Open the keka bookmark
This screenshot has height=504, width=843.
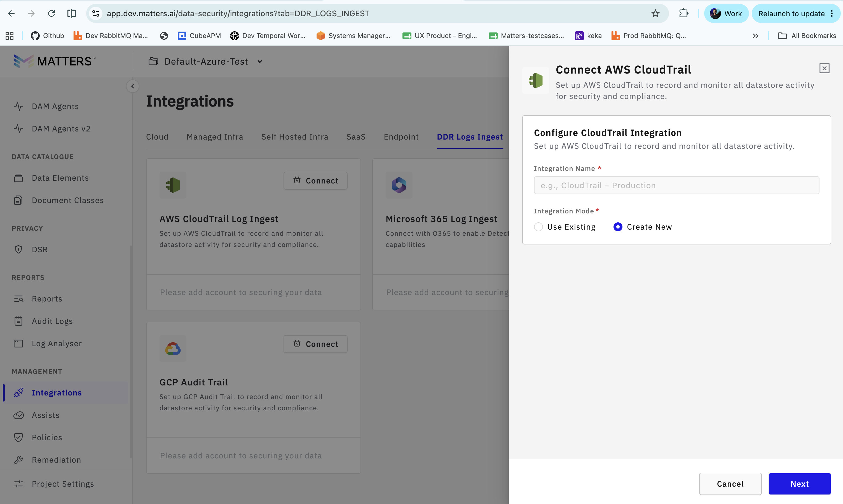click(588, 36)
